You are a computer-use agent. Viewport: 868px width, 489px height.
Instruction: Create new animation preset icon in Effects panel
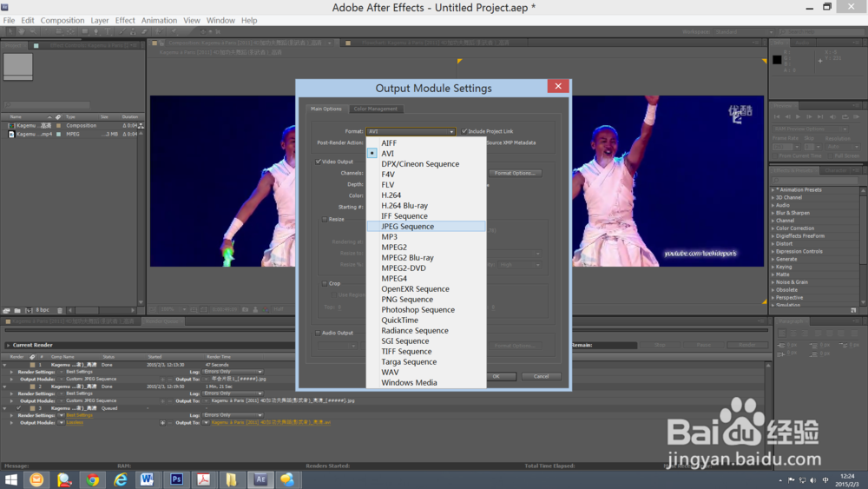(x=853, y=310)
